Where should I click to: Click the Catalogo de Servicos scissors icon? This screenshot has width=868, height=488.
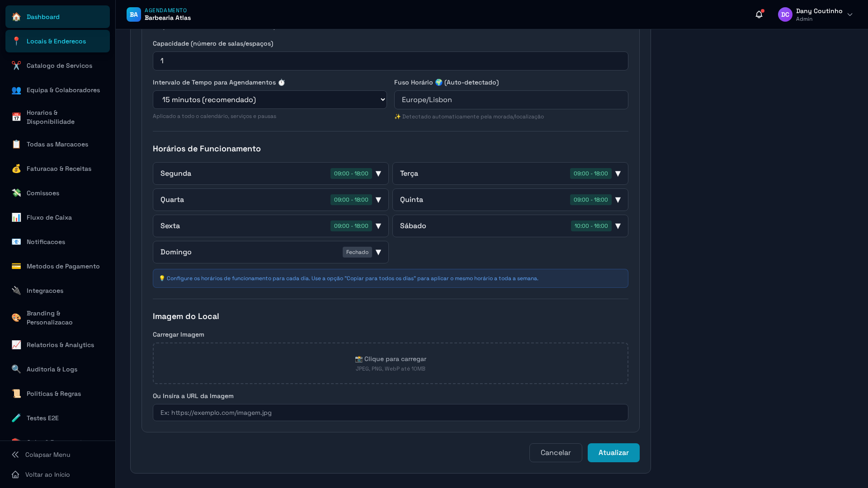tap(16, 66)
